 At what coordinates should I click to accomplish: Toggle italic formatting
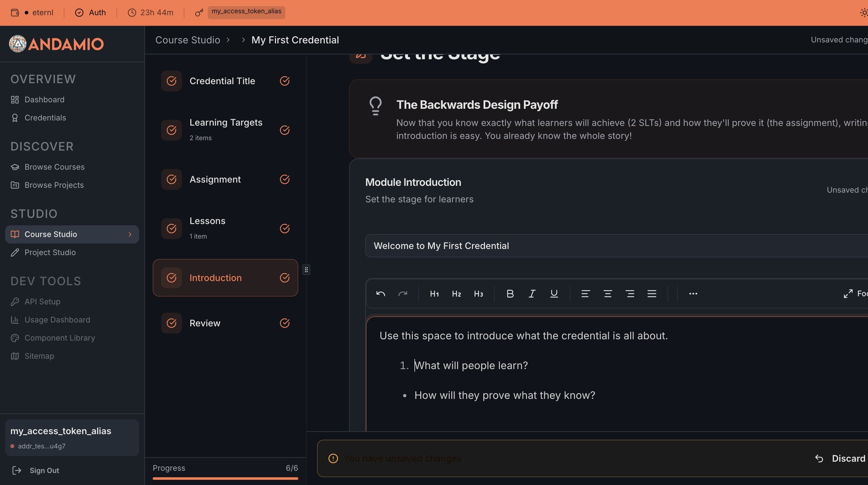[x=532, y=293]
